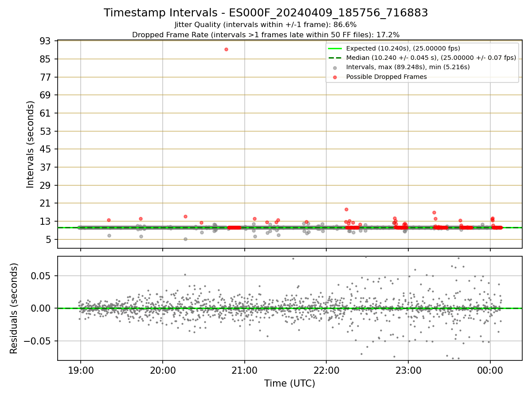Image resolution: width=532 pixels, height=399 pixels.
Task: Click the '00:00' x-axis tick label
Action: [x=490, y=371]
